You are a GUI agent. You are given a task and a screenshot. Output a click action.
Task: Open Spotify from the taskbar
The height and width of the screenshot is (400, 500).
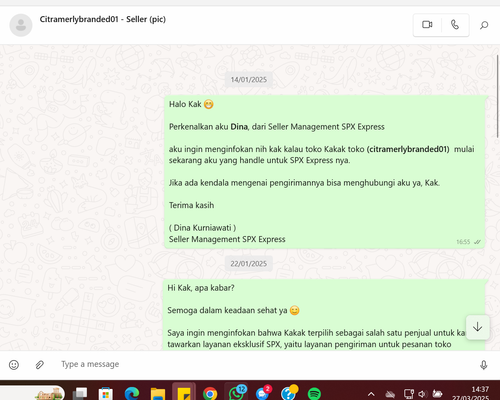click(314, 394)
